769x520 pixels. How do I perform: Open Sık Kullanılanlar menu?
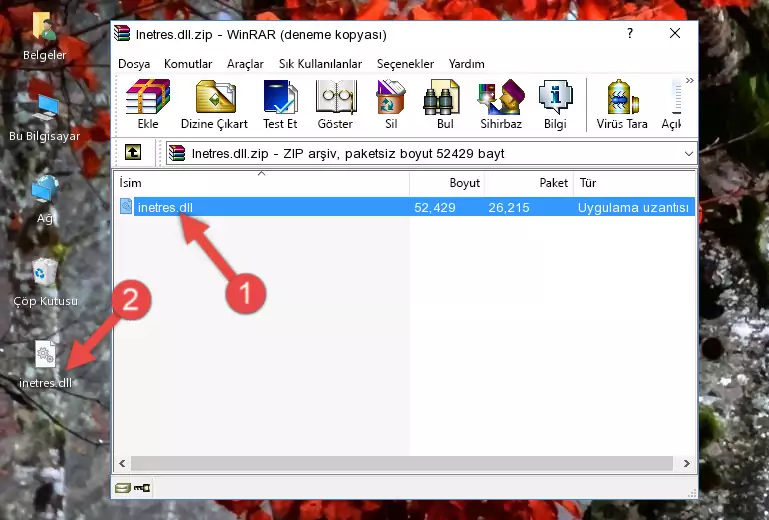click(320, 64)
